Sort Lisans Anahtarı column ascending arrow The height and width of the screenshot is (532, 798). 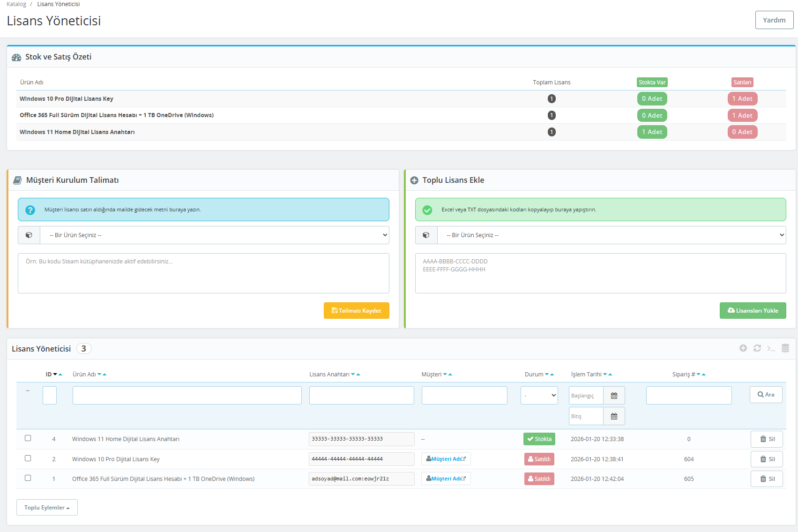(358, 375)
